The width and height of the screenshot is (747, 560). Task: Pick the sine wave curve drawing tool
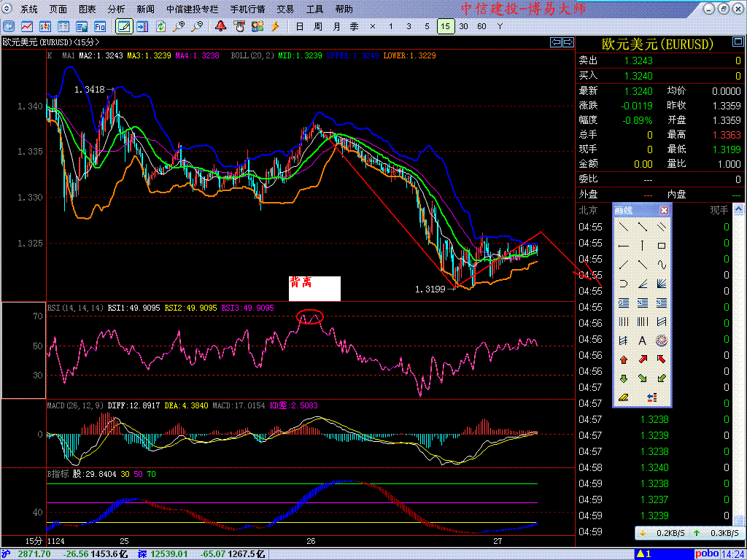662,265
